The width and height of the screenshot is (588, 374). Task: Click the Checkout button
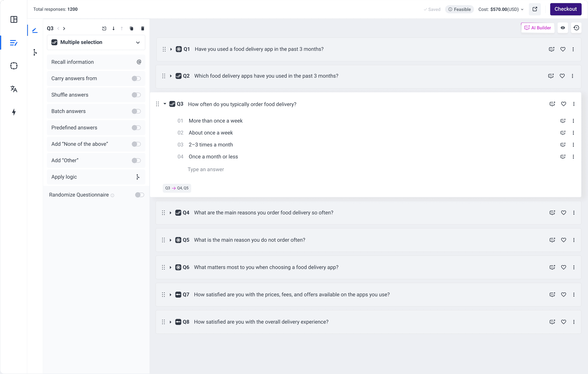point(566,9)
